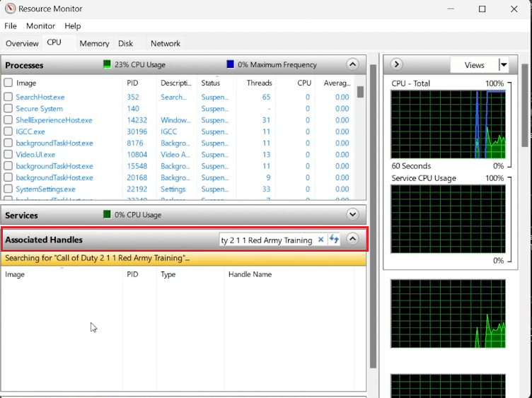
Task: Collapse the Processes section
Action: (352, 64)
